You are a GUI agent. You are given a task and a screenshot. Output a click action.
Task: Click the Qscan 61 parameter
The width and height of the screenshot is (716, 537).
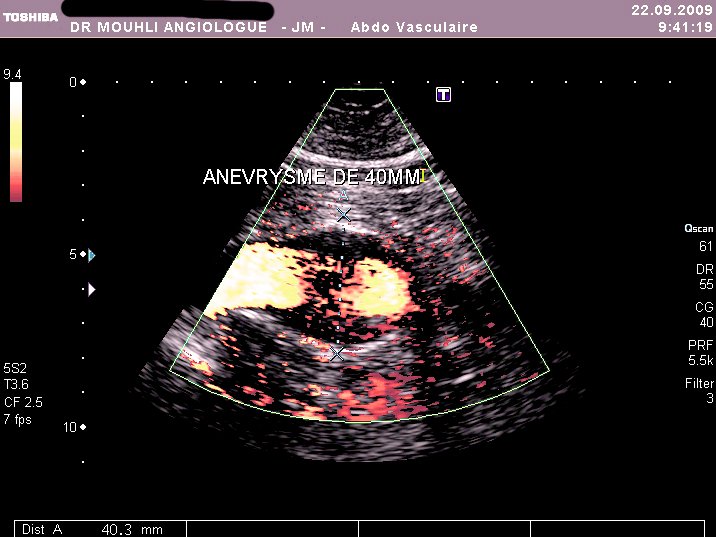[699, 237]
